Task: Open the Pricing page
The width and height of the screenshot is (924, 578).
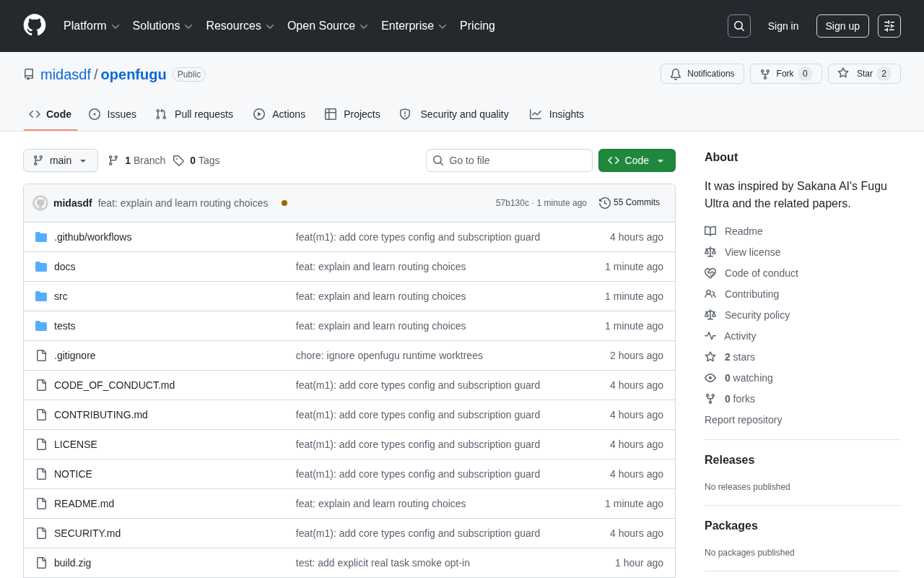Action: (477, 26)
